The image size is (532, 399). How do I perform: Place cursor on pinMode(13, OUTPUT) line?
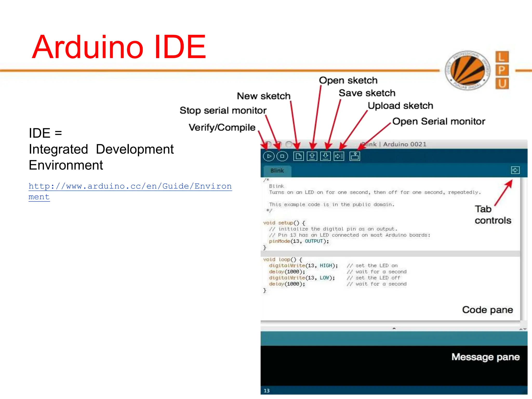tap(299, 241)
